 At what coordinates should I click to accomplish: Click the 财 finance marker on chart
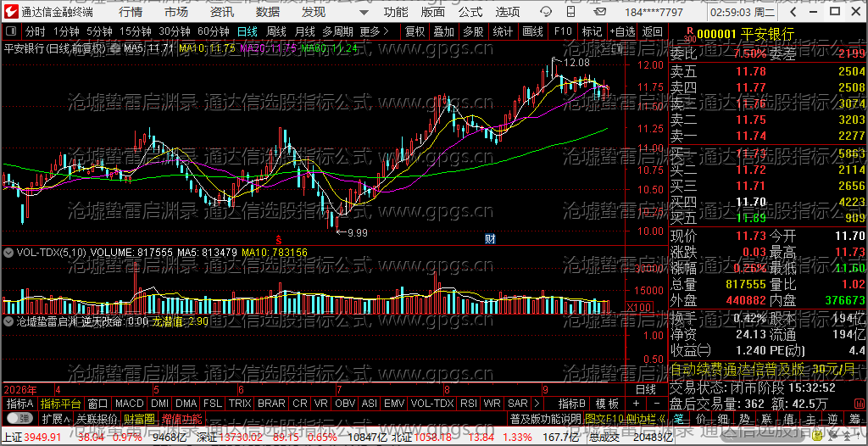tap(490, 239)
